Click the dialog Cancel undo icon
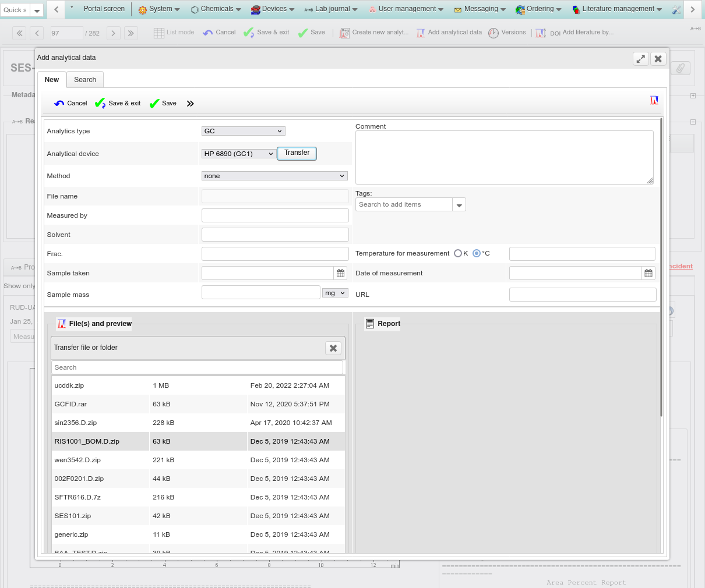 pyautogui.click(x=59, y=104)
